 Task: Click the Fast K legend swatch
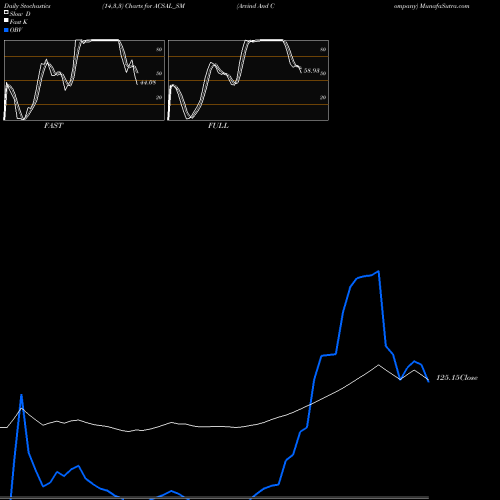6,21
